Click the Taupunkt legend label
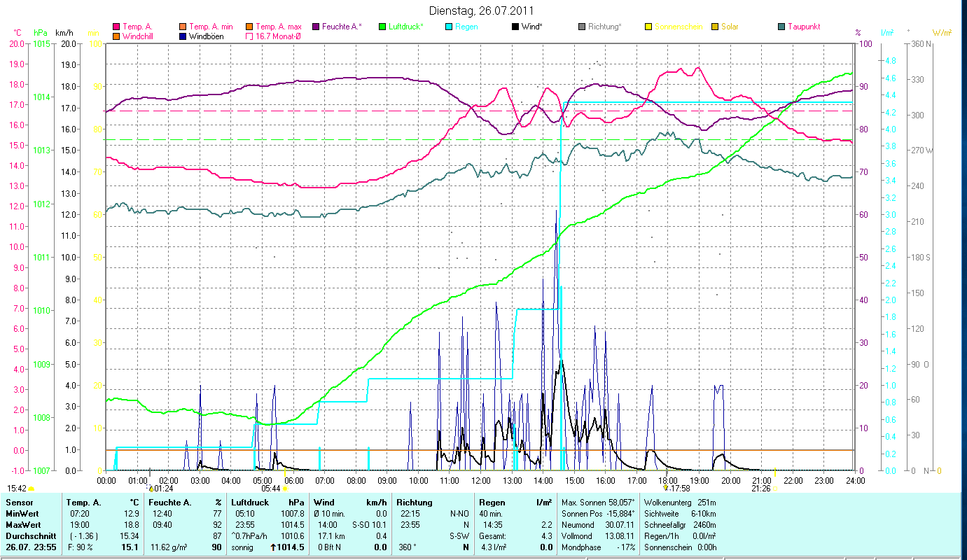967x560 pixels. tap(803, 27)
